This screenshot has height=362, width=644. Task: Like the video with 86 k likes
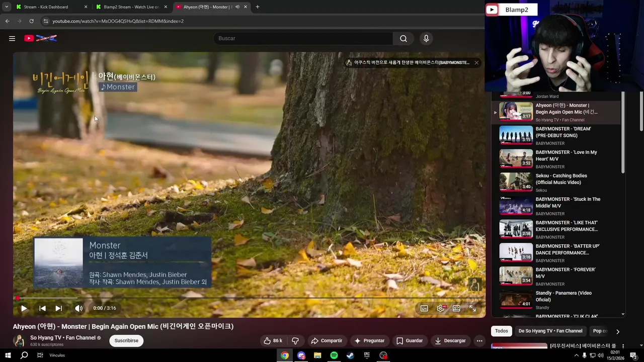pos(273,340)
